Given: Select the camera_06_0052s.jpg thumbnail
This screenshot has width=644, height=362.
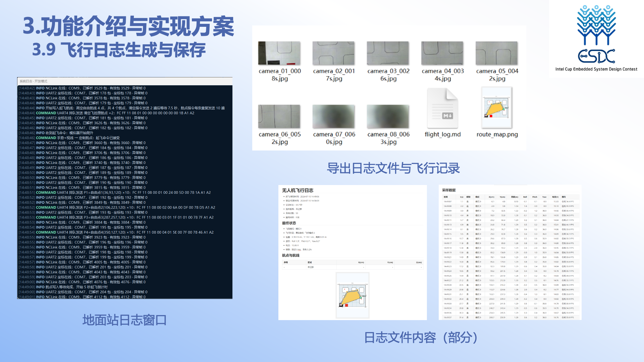Looking at the screenshot, I should coord(279,116).
